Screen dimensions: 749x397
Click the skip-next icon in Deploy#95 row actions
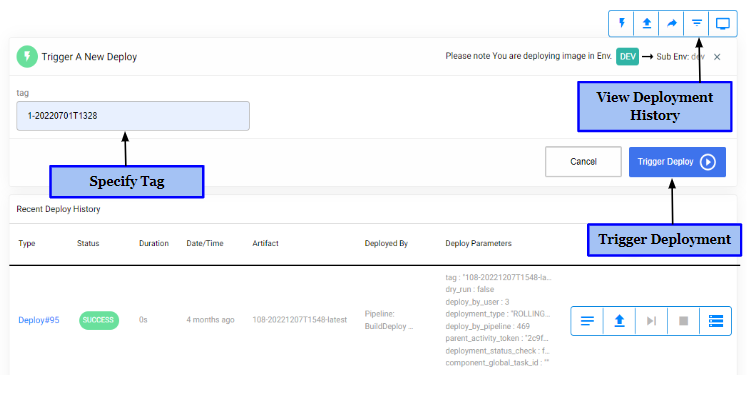[651, 321]
